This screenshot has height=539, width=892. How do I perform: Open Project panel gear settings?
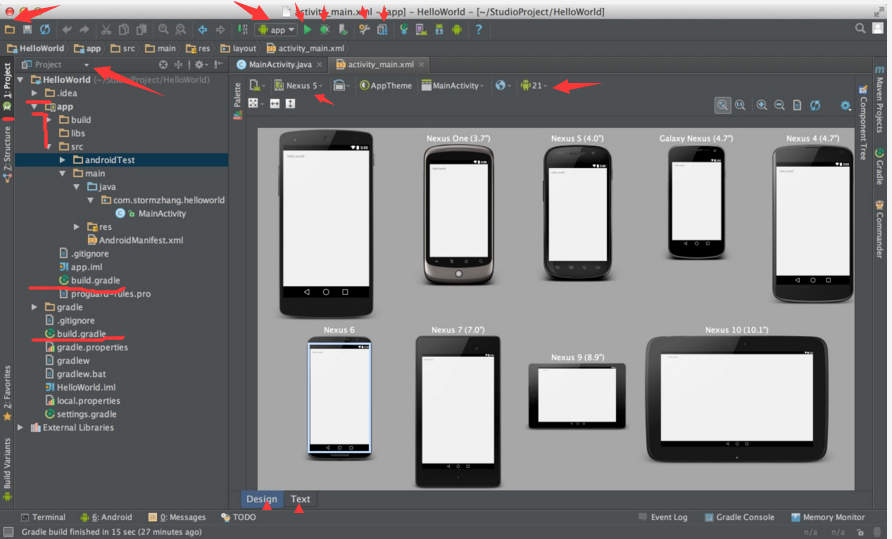click(199, 64)
